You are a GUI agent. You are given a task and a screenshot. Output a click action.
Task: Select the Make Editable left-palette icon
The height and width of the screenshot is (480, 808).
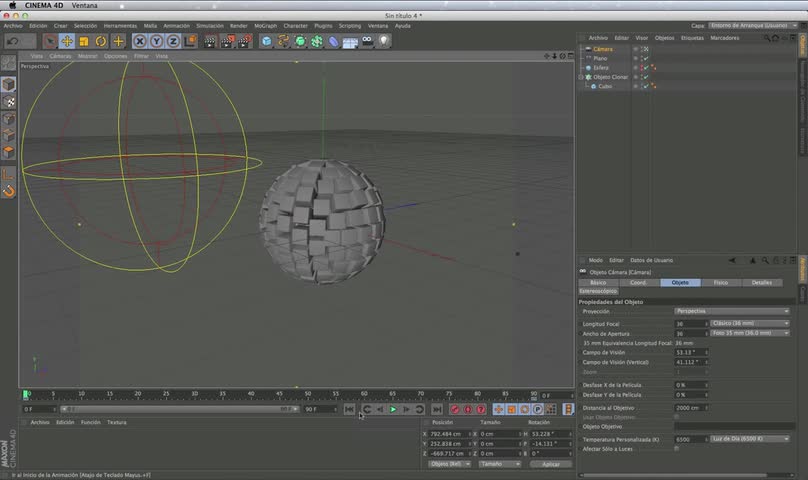coord(8,63)
